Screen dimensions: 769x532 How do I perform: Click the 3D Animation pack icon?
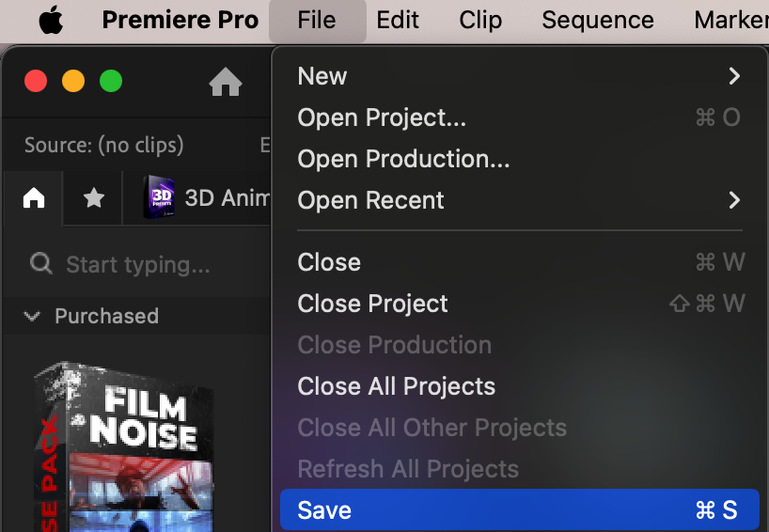[x=160, y=197]
